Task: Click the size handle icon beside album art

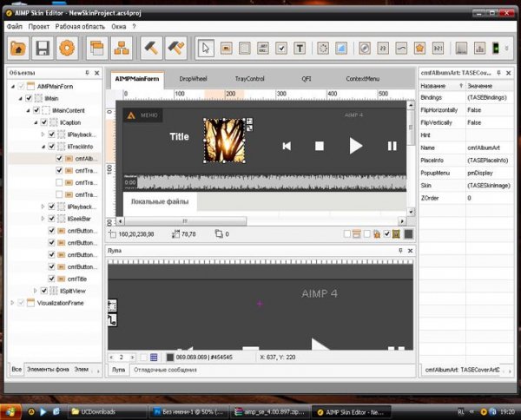Action: pos(249,121)
